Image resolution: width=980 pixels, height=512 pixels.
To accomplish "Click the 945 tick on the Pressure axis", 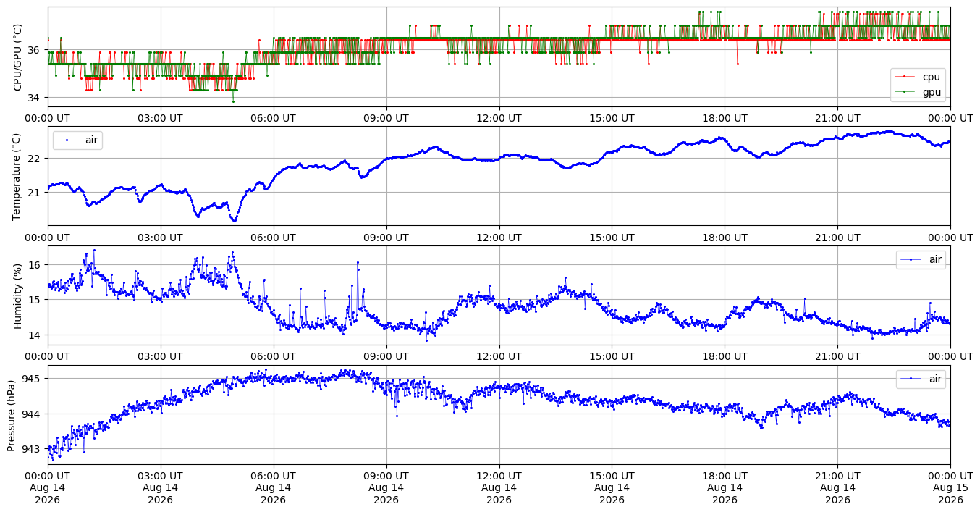I will (x=34, y=379).
